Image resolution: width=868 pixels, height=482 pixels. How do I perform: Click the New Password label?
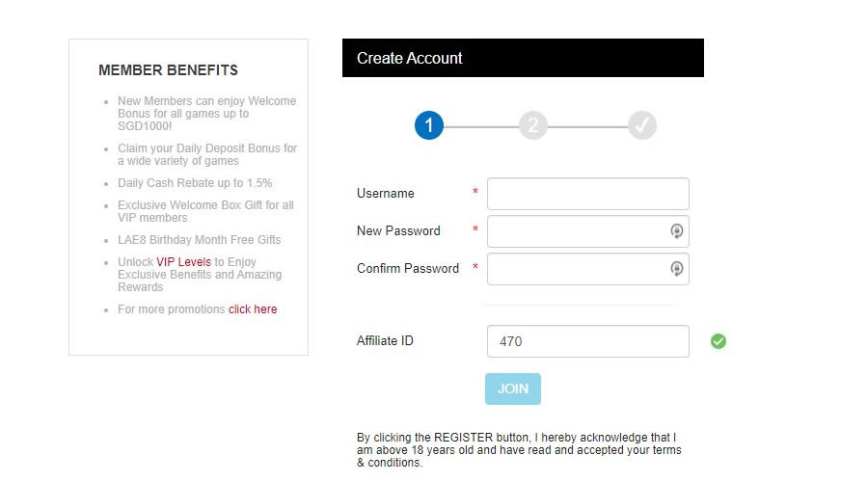pos(398,231)
